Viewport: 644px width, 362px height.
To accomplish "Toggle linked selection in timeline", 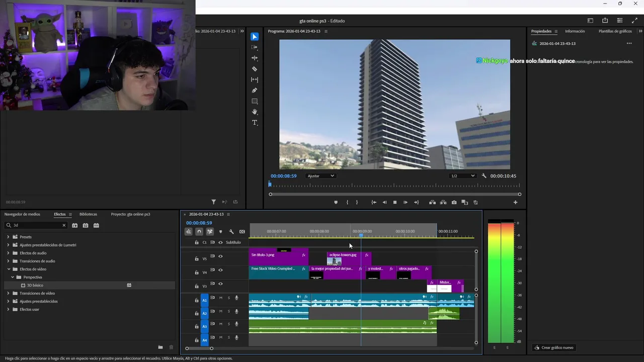I will [x=210, y=232].
